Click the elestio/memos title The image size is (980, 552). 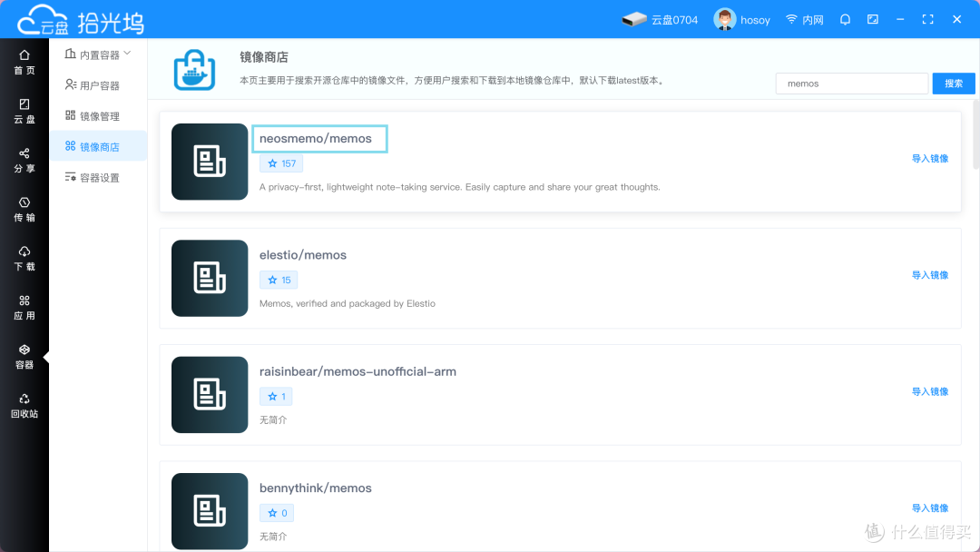[303, 255]
